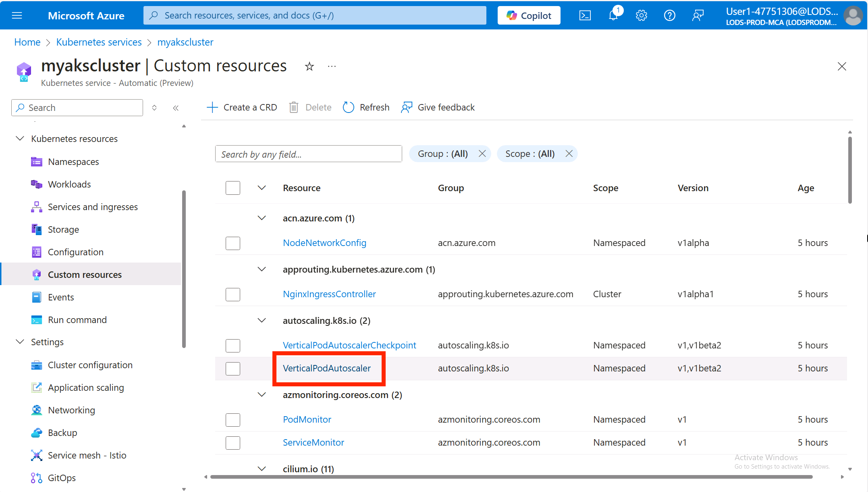Open the NodeNetworkConfig resource link
Image resolution: width=868 pixels, height=492 pixels.
pos(324,243)
